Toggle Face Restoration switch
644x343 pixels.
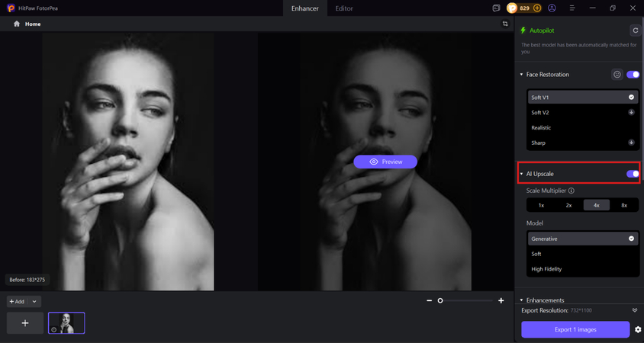coord(633,74)
